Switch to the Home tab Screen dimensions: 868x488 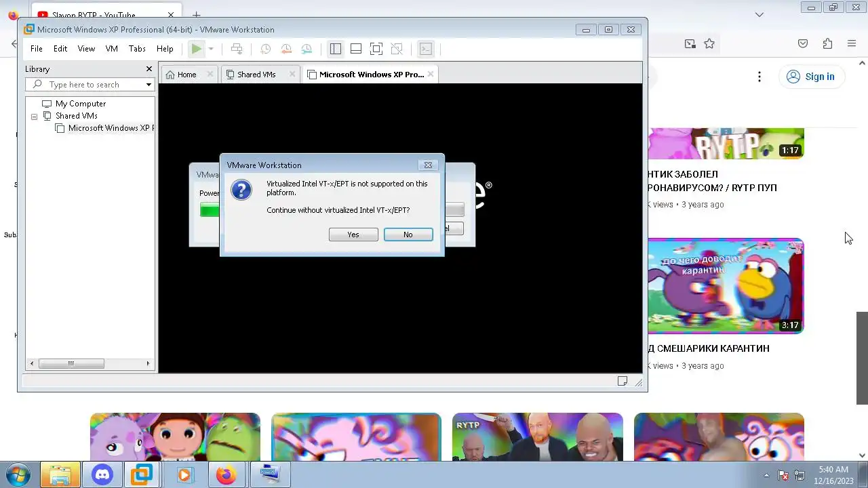[x=186, y=75]
